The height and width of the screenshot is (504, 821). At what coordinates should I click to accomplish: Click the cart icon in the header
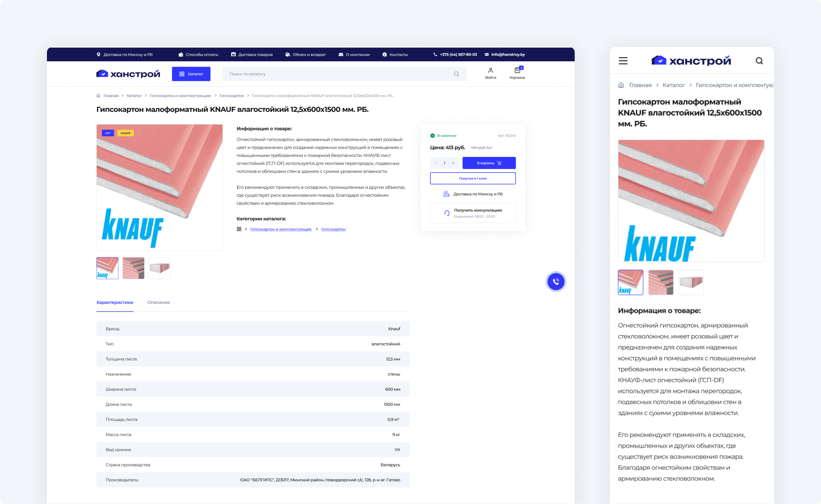517,71
